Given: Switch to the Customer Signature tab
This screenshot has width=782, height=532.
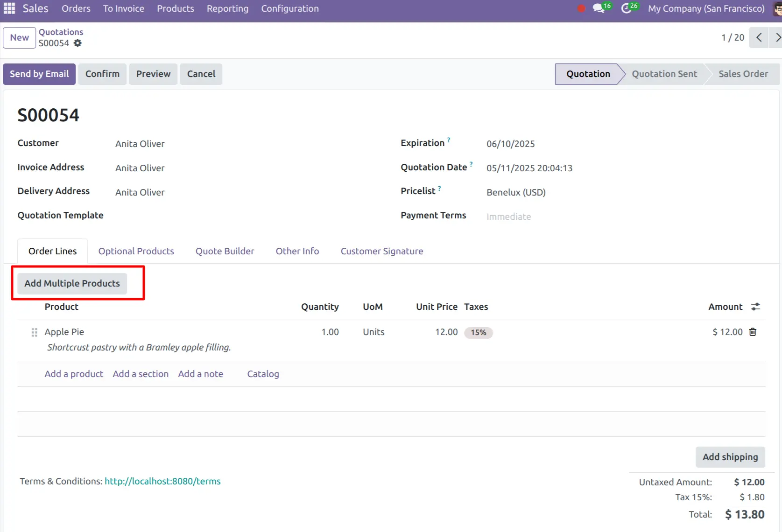Looking at the screenshot, I should (x=382, y=251).
